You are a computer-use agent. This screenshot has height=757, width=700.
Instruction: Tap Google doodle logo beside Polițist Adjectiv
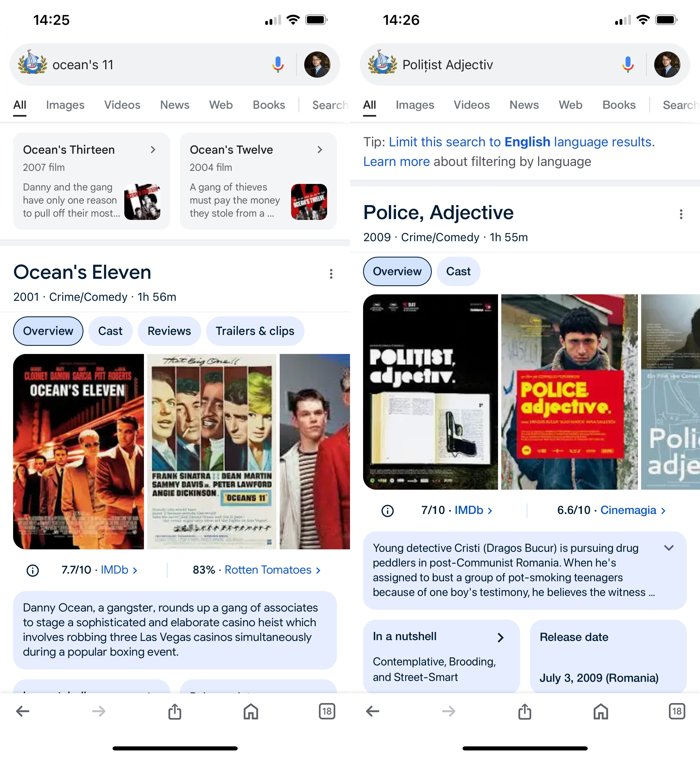383,62
